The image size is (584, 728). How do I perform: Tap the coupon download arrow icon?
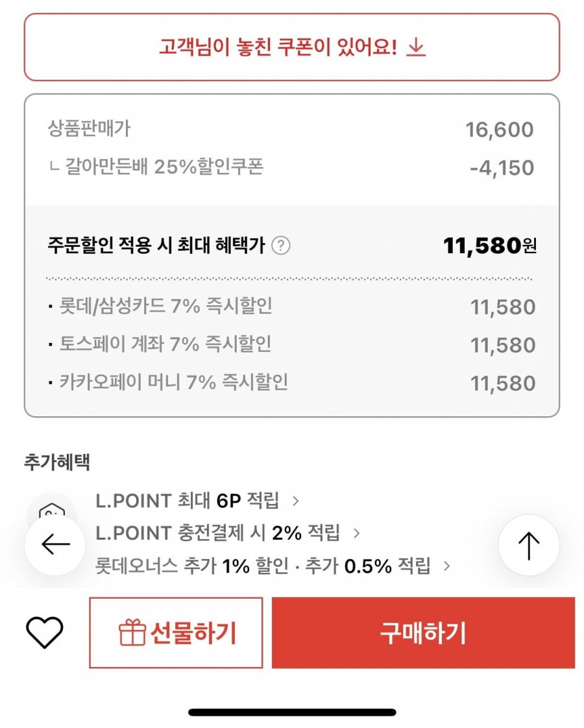[x=416, y=47]
